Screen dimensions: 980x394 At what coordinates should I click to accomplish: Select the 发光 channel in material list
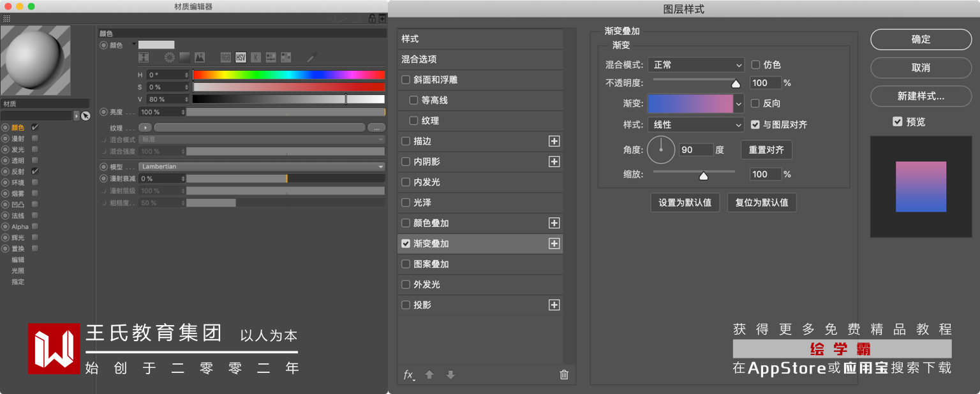tap(18, 150)
